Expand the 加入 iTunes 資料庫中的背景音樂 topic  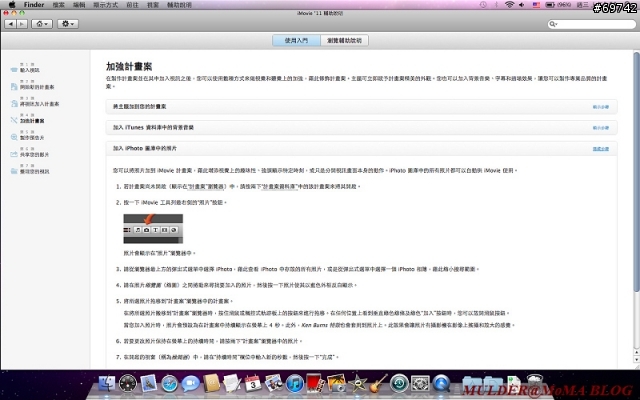point(361,128)
